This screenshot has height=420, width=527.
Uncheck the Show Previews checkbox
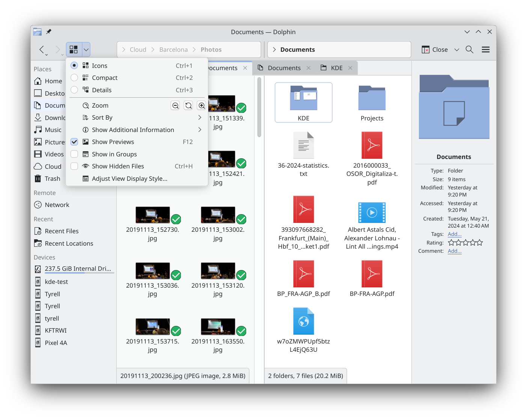(x=74, y=142)
